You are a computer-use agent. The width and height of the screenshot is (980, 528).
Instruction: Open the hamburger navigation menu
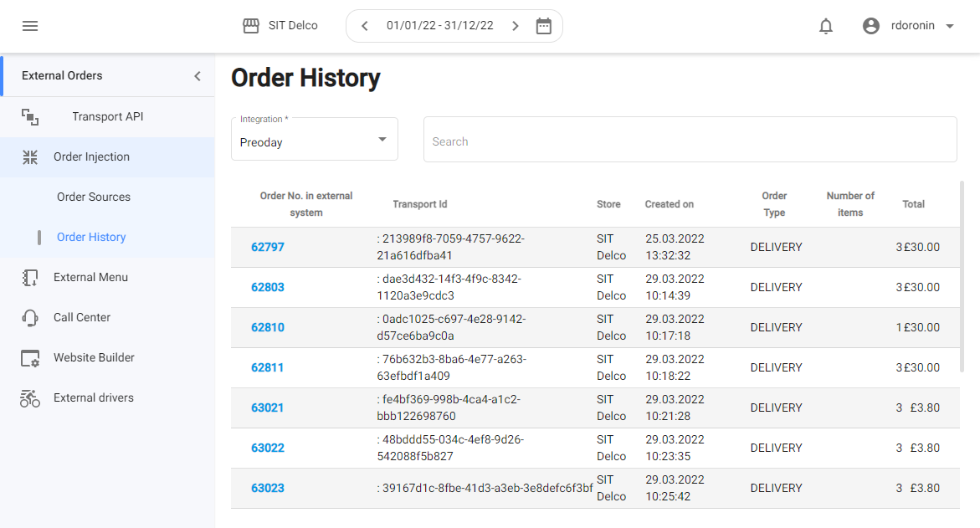30,26
